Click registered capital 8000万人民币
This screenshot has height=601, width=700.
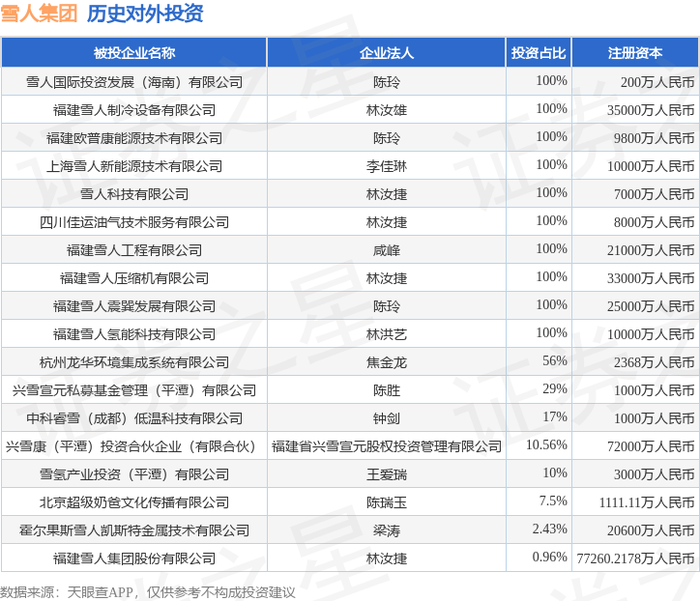point(654,222)
